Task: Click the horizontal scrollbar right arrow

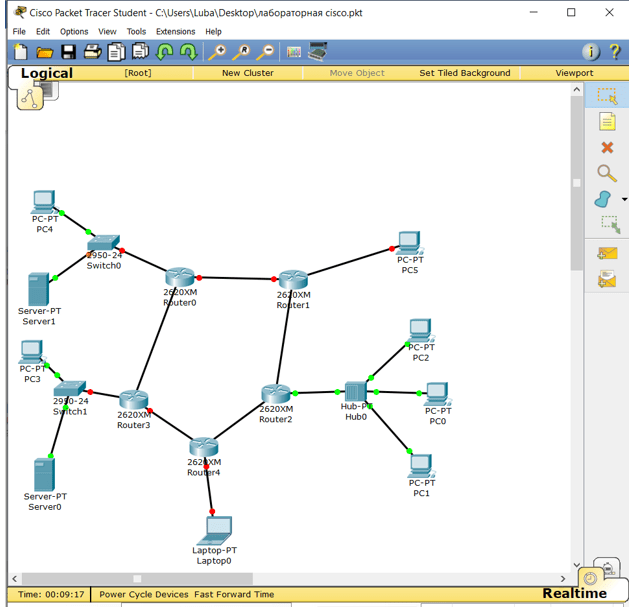Action: coord(563,579)
